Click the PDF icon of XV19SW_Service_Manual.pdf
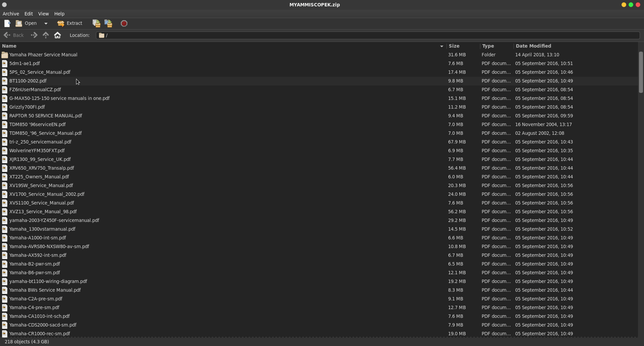The height and width of the screenshot is (346, 644). [5, 185]
